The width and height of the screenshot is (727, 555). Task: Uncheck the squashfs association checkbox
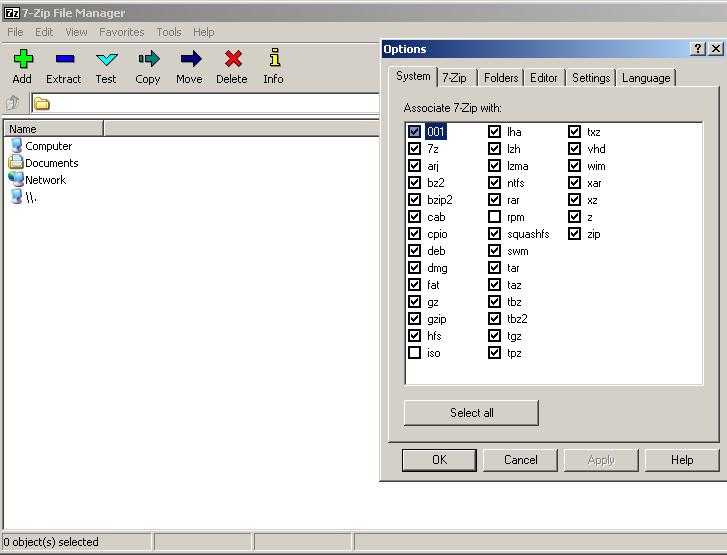(494, 234)
